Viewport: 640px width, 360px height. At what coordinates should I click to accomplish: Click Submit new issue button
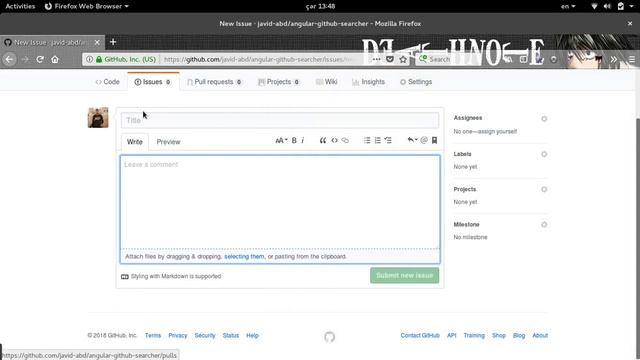(x=404, y=276)
